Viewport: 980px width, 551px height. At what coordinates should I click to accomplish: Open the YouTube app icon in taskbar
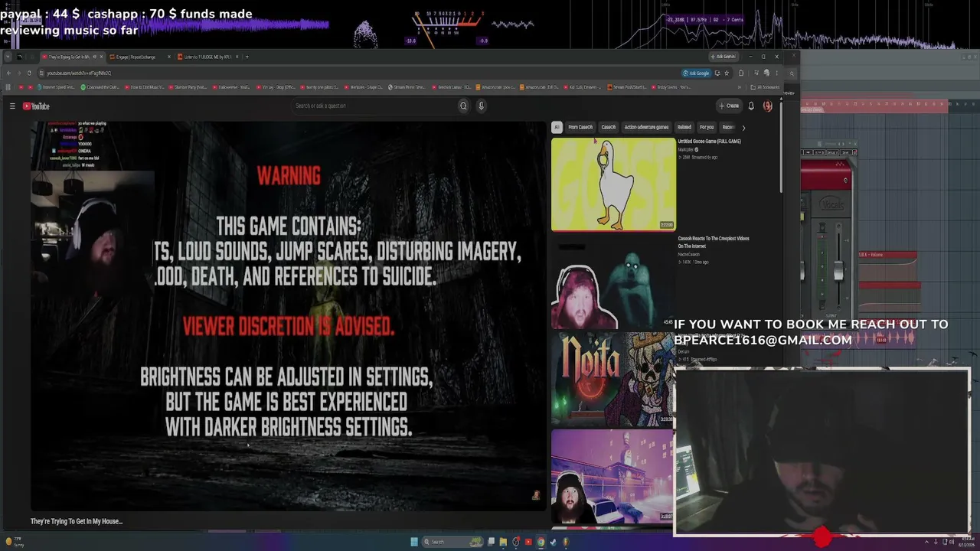coord(528,542)
